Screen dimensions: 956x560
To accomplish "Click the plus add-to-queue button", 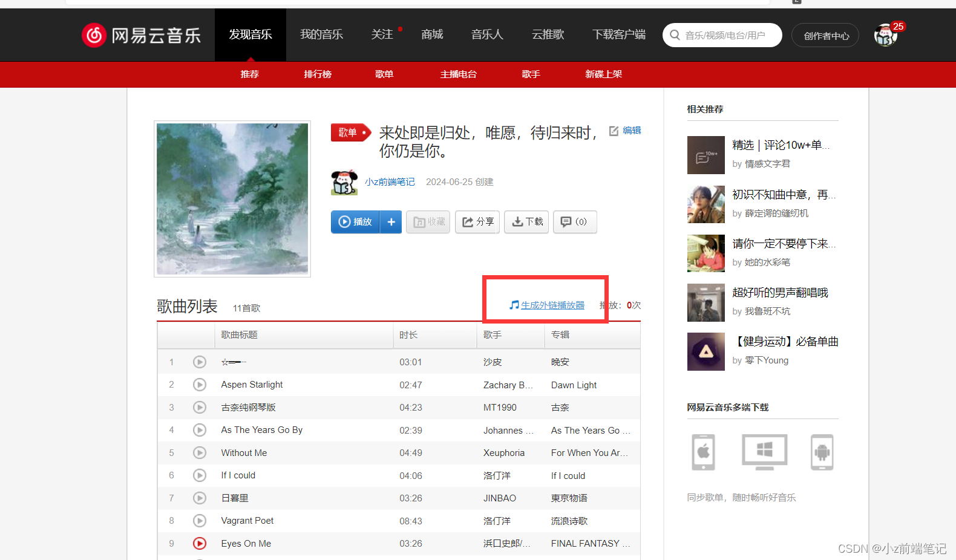I will pyautogui.click(x=391, y=222).
